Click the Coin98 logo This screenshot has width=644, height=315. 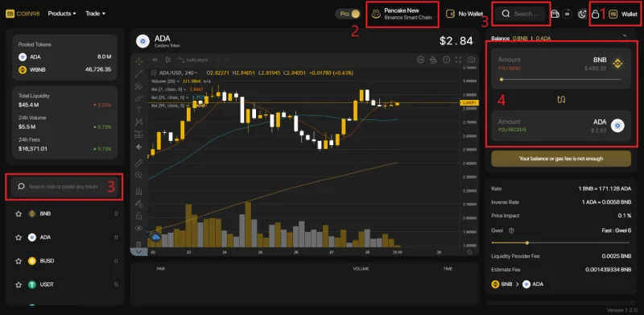[23, 14]
